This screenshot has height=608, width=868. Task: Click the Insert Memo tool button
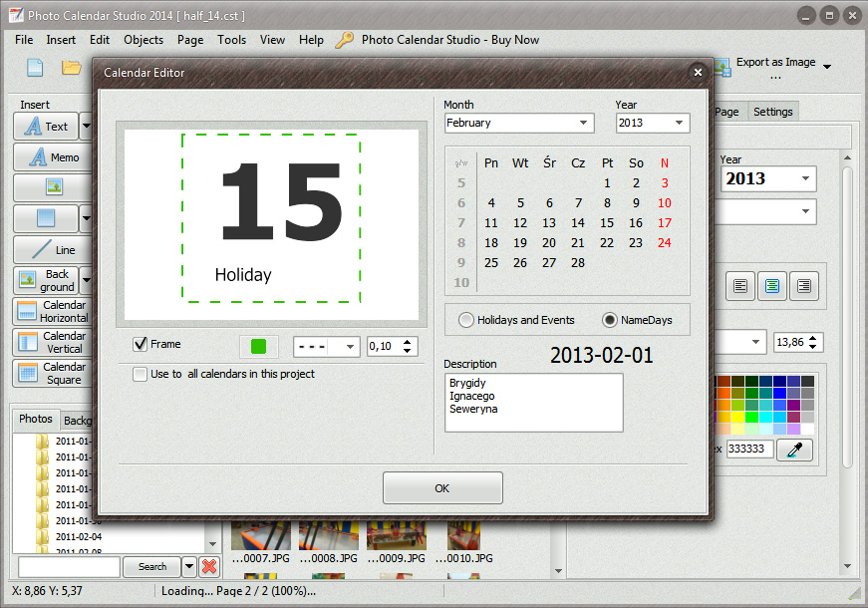click(53, 157)
